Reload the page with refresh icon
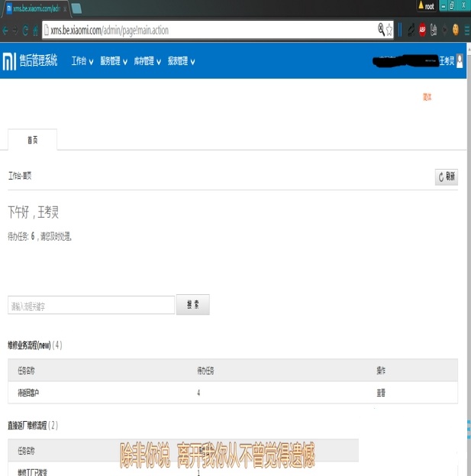 click(x=25, y=31)
